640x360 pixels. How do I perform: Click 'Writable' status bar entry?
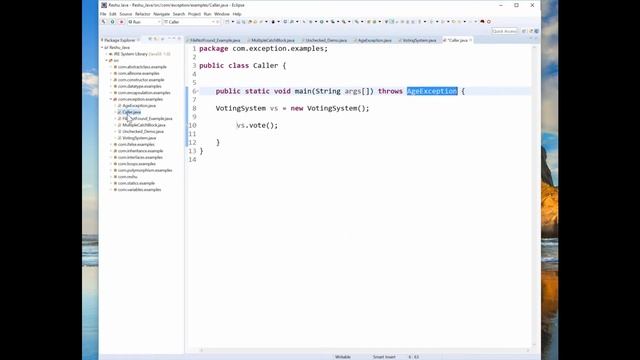pyautogui.click(x=343, y=357)
